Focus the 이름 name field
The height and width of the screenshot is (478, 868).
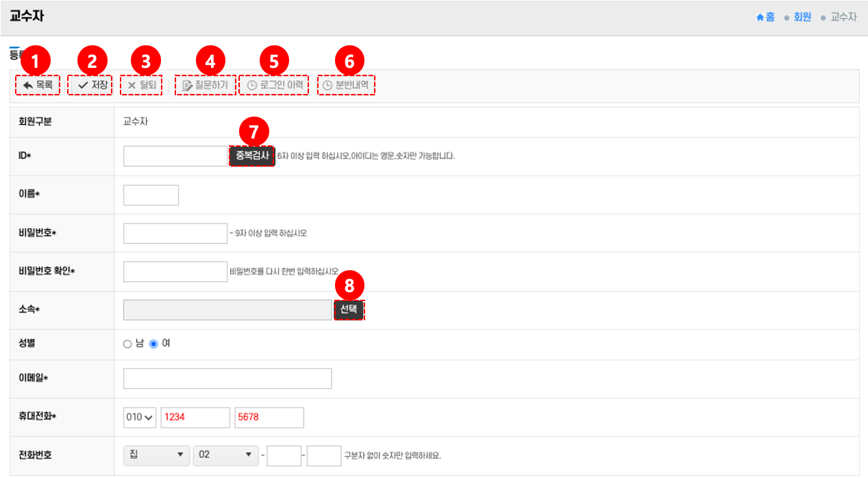pos(151,195)
